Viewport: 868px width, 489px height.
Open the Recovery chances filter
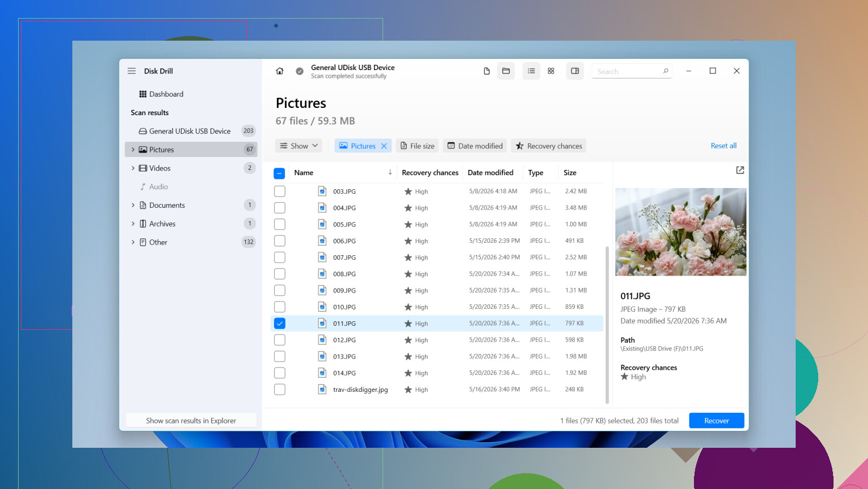549,146
